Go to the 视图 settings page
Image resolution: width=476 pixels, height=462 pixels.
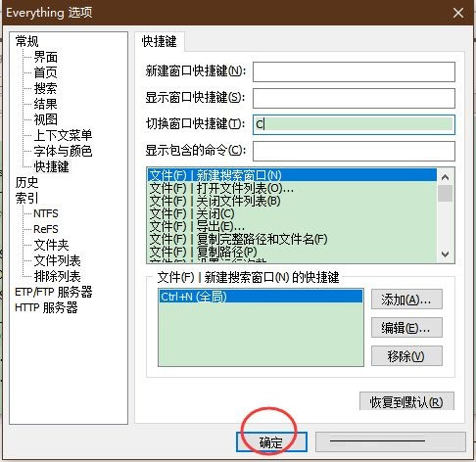[46, 119]
